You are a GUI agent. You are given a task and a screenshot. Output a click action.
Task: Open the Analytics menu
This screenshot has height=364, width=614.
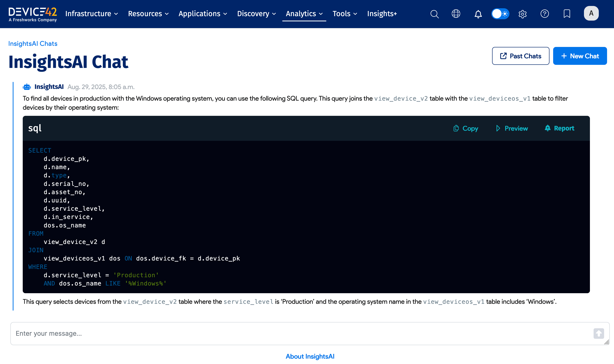304,14
